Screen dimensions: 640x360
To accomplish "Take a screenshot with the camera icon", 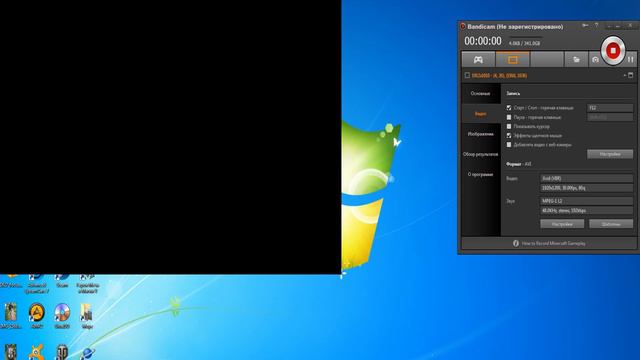I will point(595,60).
